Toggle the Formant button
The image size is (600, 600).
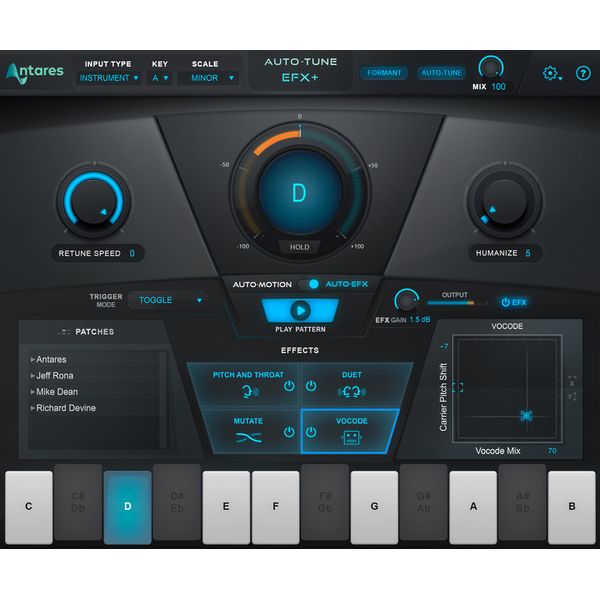point(384,73)
